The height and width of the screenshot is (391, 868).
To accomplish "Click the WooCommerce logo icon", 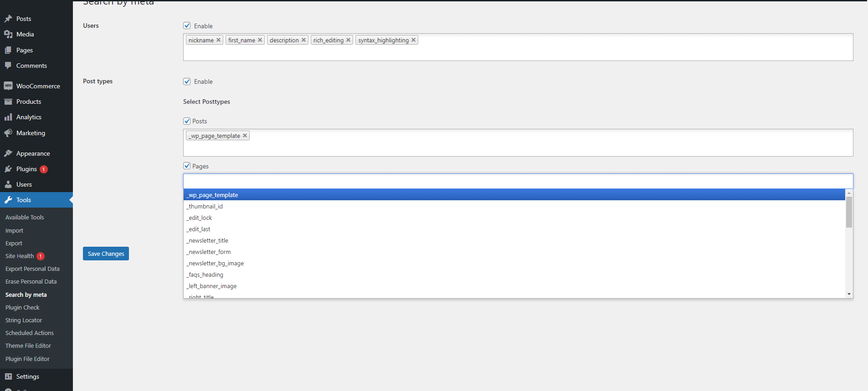I will 8,86.
